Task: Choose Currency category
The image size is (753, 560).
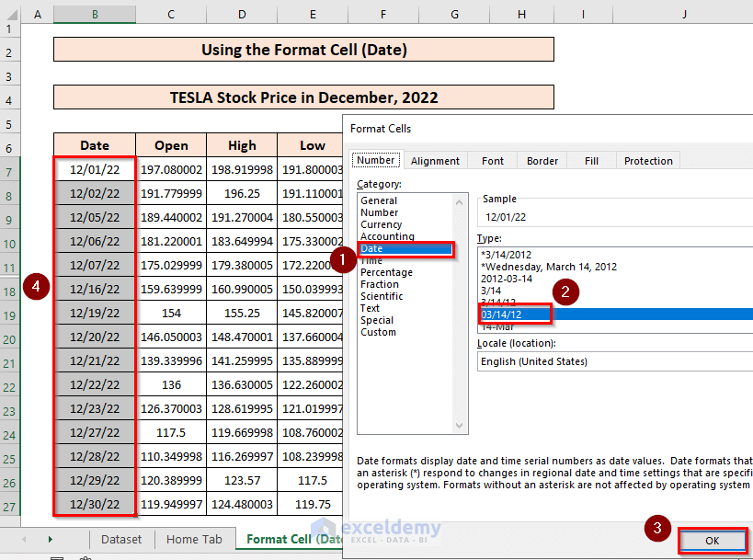Action: point(382,224)
